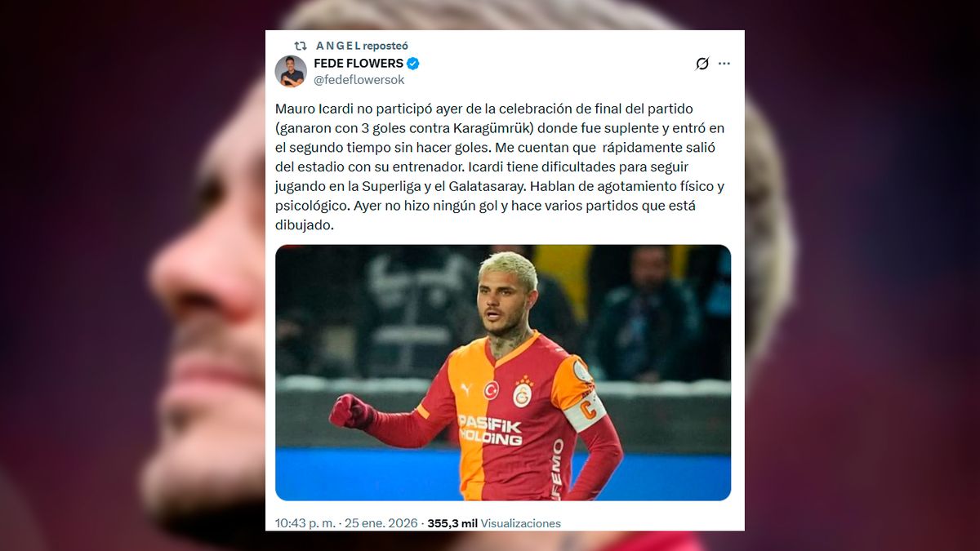This screenshot has width=980, height=551.
Task: Click the player's clenched red glove
Action: point(350,411)
